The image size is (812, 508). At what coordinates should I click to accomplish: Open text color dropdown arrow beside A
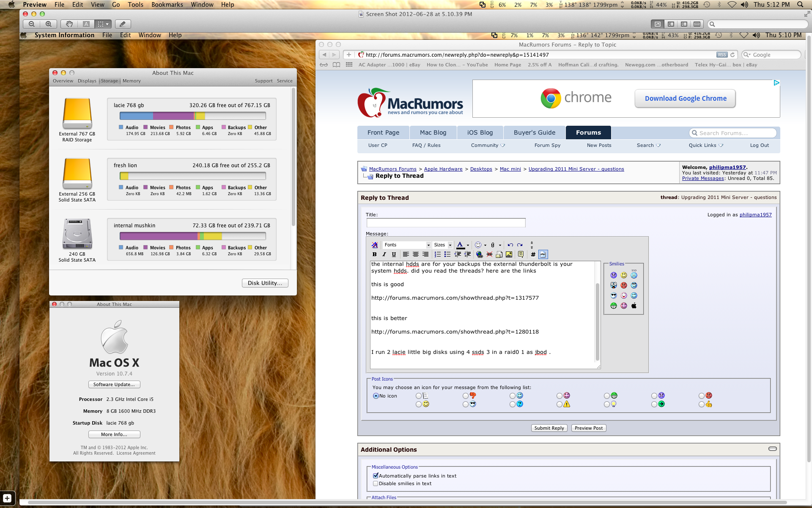468,245
